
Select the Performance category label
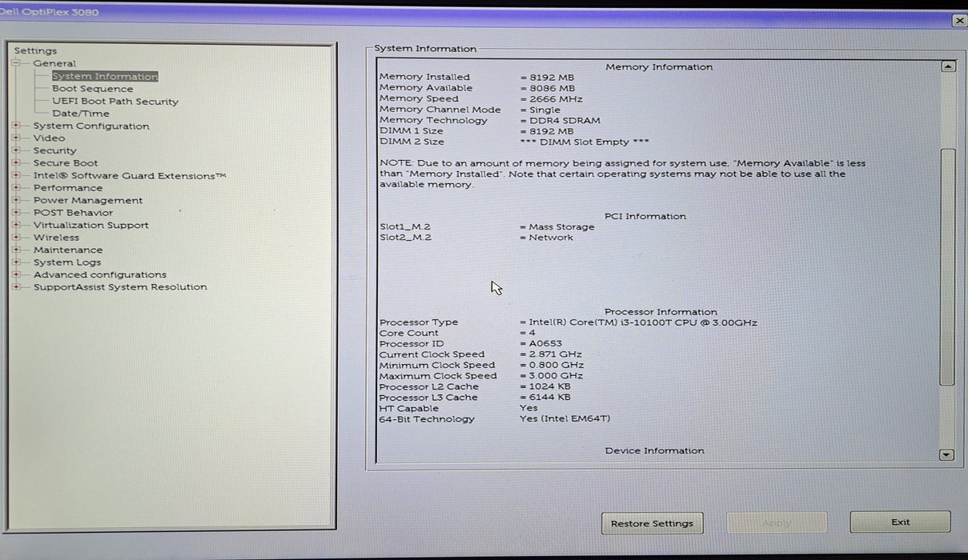[x=68, y=187]
